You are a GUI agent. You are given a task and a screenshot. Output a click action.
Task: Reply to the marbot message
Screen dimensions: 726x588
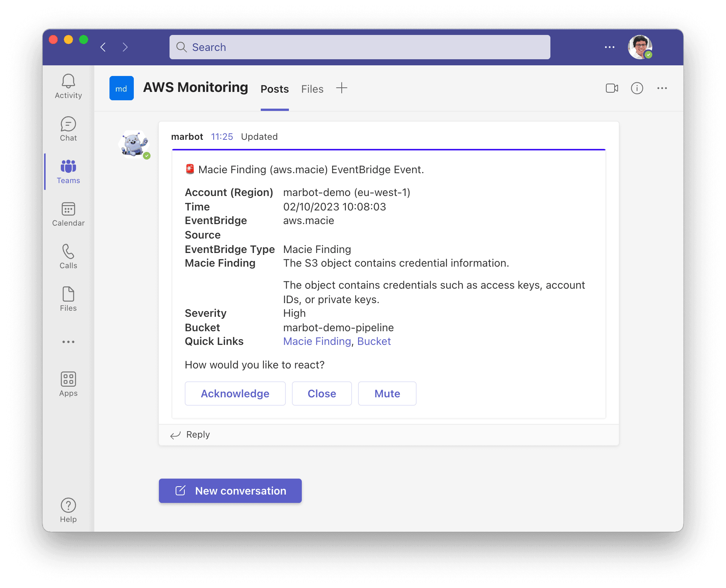pyautogui.click(x=190, y=435)
